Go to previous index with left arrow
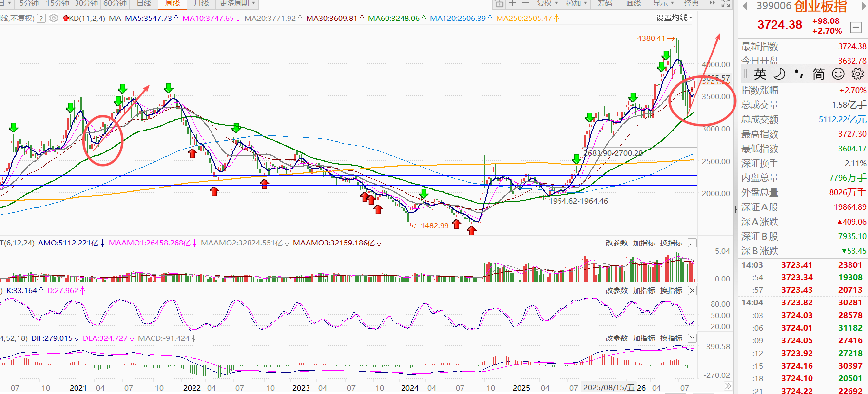 coord(745,6)
